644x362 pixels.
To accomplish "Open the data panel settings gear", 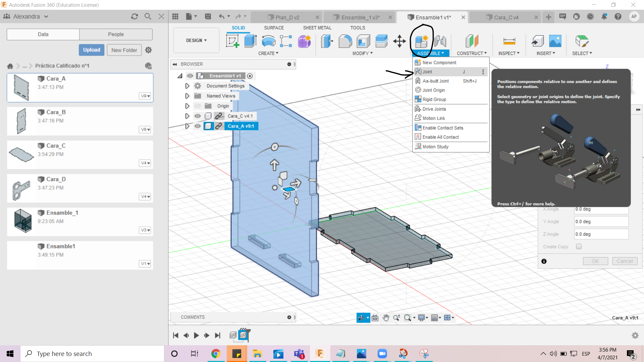I will point(149,50).
